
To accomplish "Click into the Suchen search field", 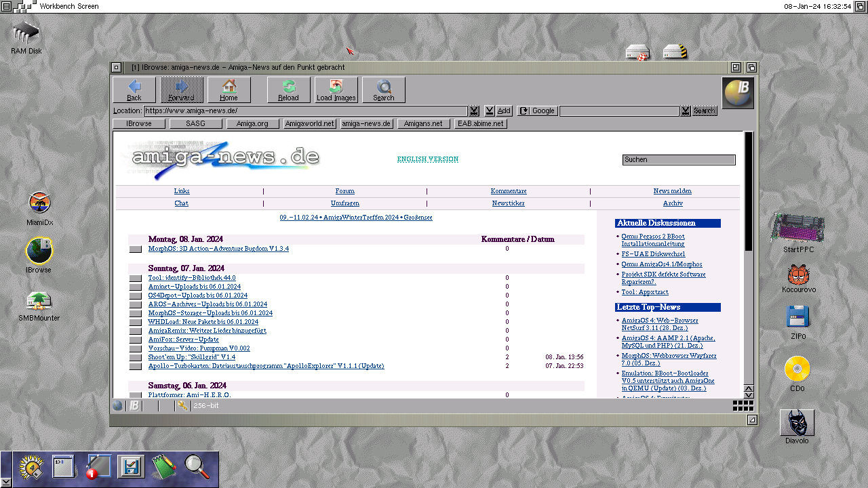I will (x=678, y=160).
